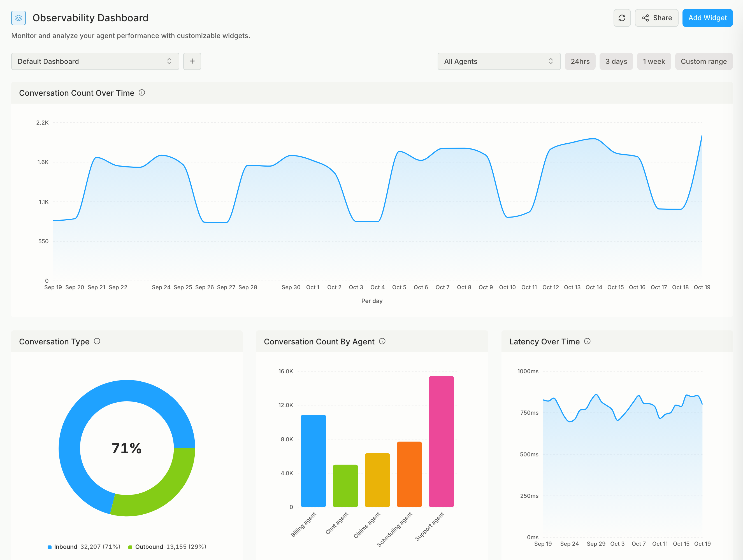The width and height of the screenshot is (743, 560).
Task: Click the Oct 19 label on conversation chart
Action: click(x=702, y=287)
